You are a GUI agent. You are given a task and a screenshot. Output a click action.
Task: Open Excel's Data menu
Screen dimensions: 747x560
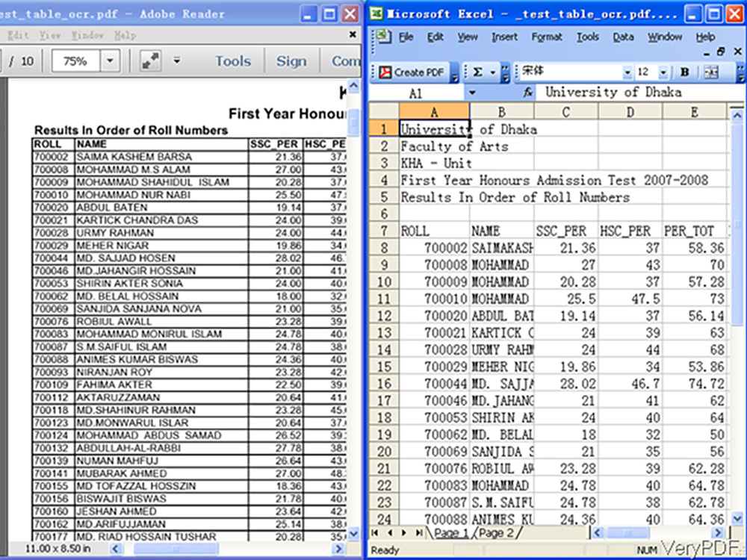(623, 37)
